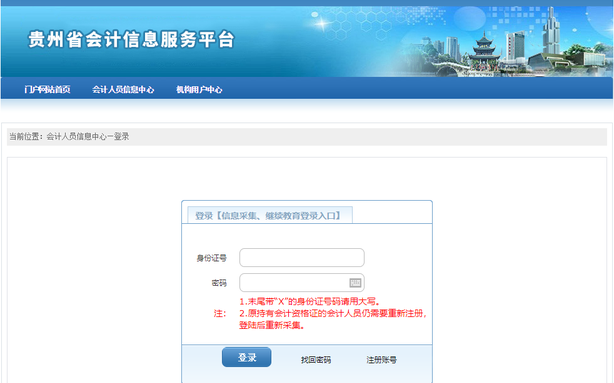The height and width of the screenshot is (383, 614).
Task: Click the note 原持有会计资格证的会计人员仍需要重新注册
Action: [332, 313]
